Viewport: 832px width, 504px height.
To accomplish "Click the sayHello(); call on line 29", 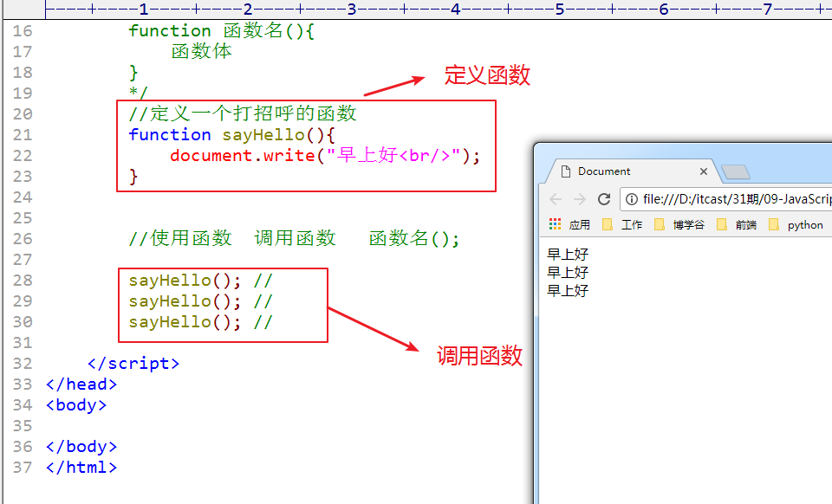I will click(185, 301).
